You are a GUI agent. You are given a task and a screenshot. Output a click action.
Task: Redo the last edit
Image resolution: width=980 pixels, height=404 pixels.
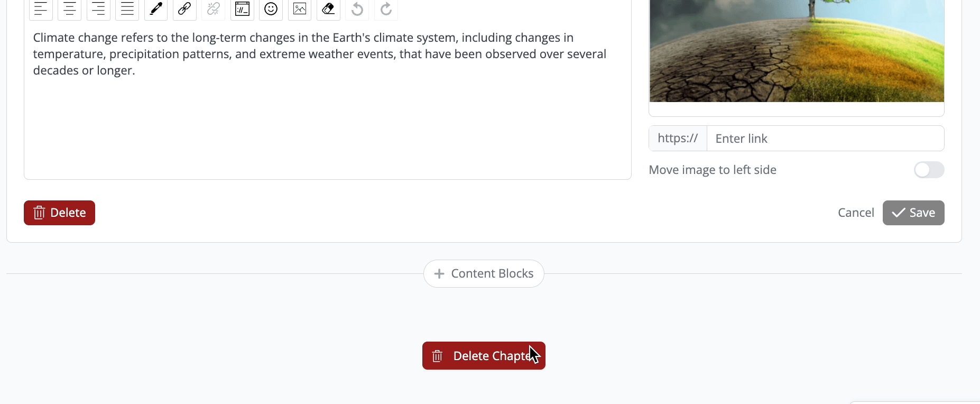click(x=386, y=9)
